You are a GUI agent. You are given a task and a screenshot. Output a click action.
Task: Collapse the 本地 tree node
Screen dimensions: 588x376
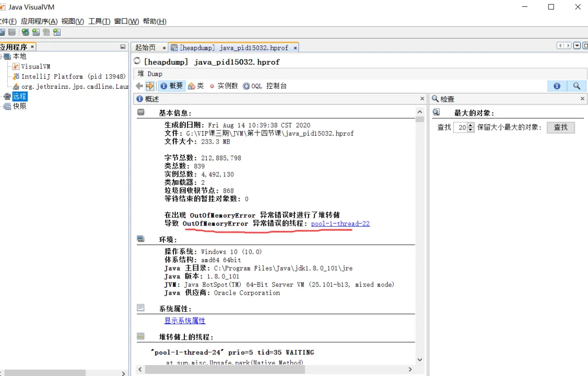1,56
